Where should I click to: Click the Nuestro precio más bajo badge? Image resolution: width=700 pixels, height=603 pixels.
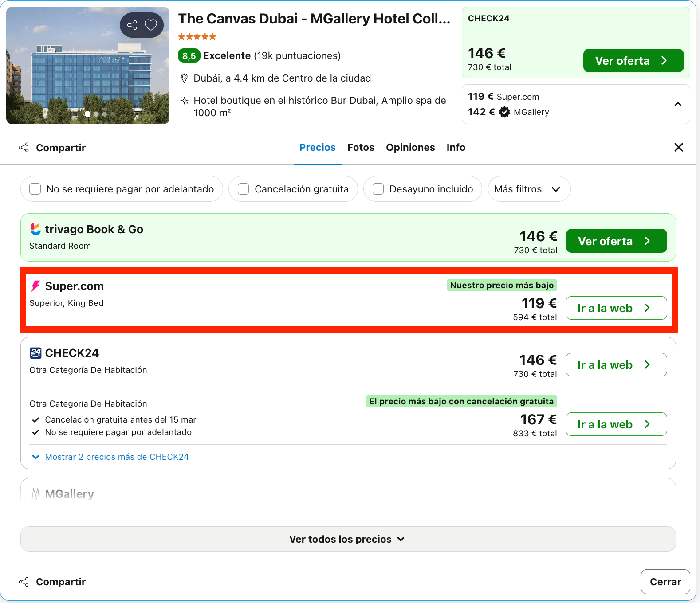coord(502,285)
